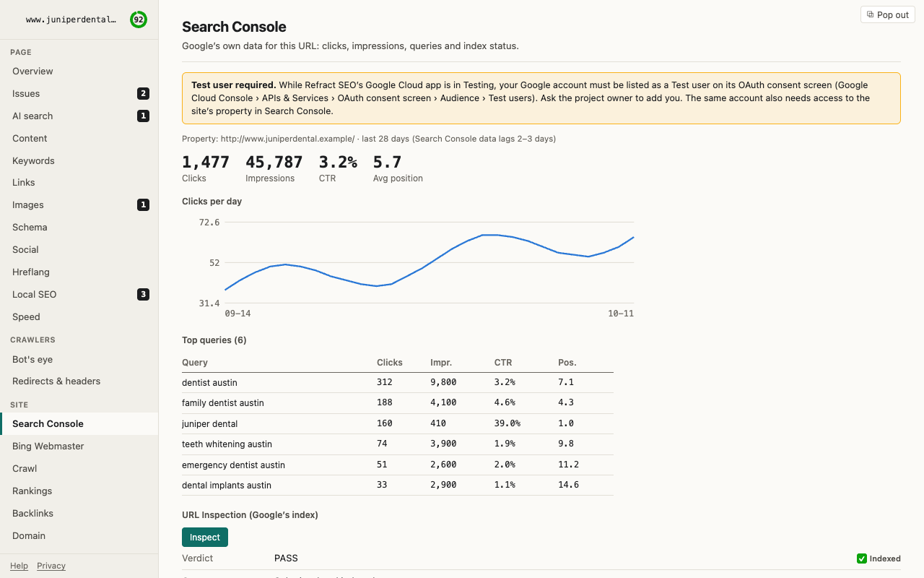This screenshot has width=924, height=578.
Task: Click the Local SEO badge 3
Action: click(143, 294)
